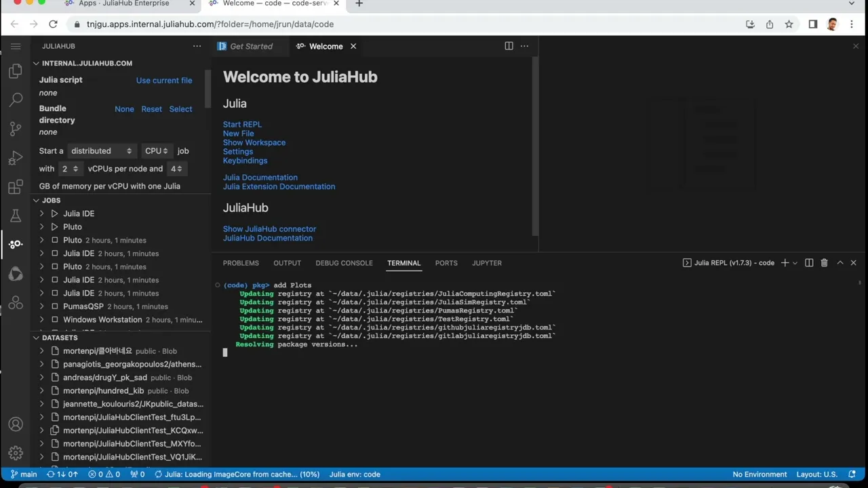Open Chrome three-dot menu
868x488 pixels.
tap(852, 24)
